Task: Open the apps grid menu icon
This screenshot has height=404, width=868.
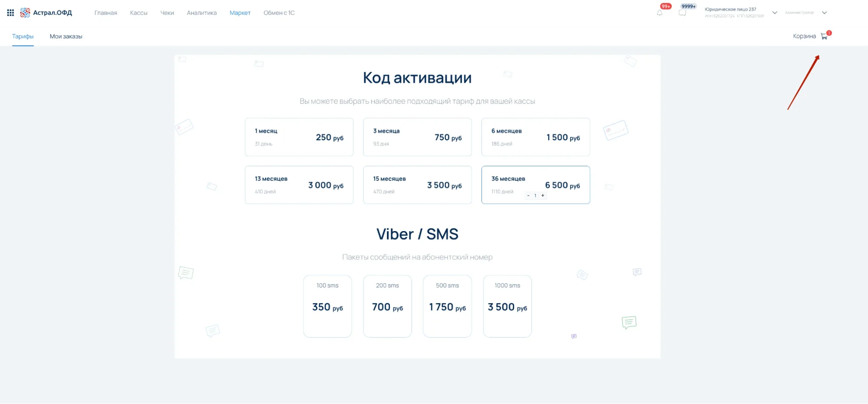Action: (x=10, y=13)
